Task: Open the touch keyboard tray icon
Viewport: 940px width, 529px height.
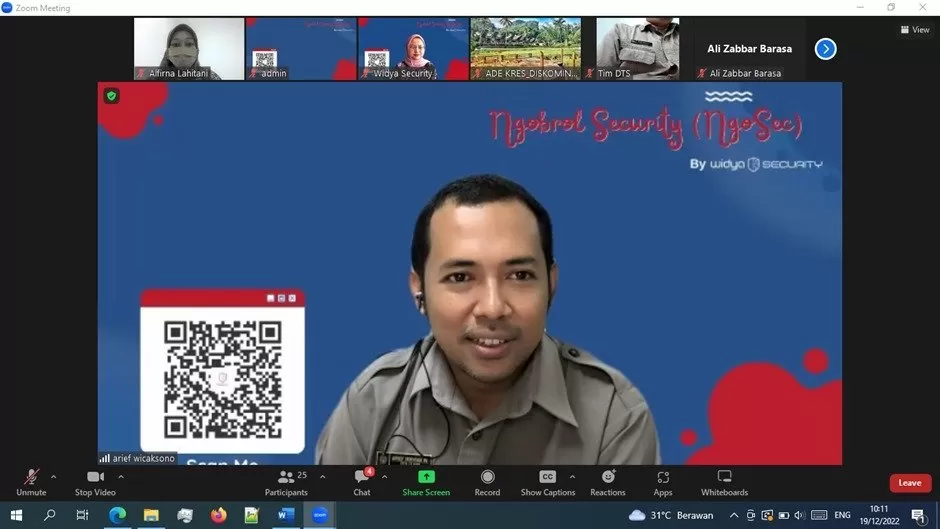Action: coord(819,515)
